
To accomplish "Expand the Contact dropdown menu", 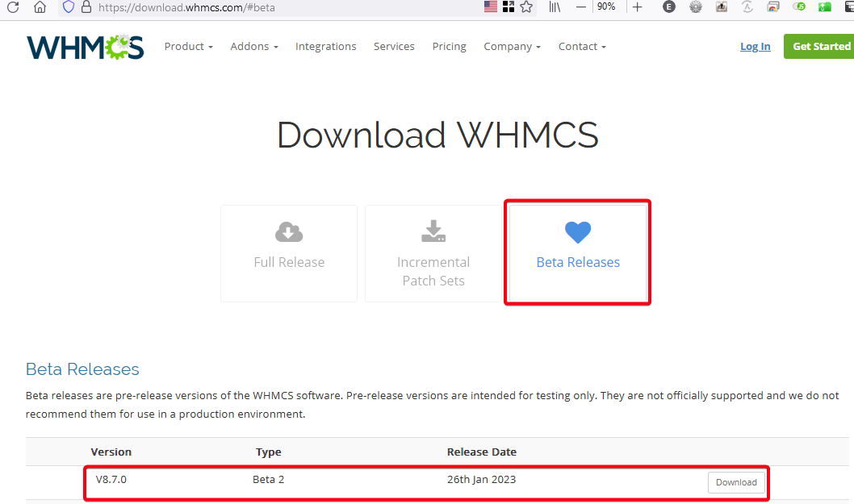I will pyautogui.click(x=582, y=47).
